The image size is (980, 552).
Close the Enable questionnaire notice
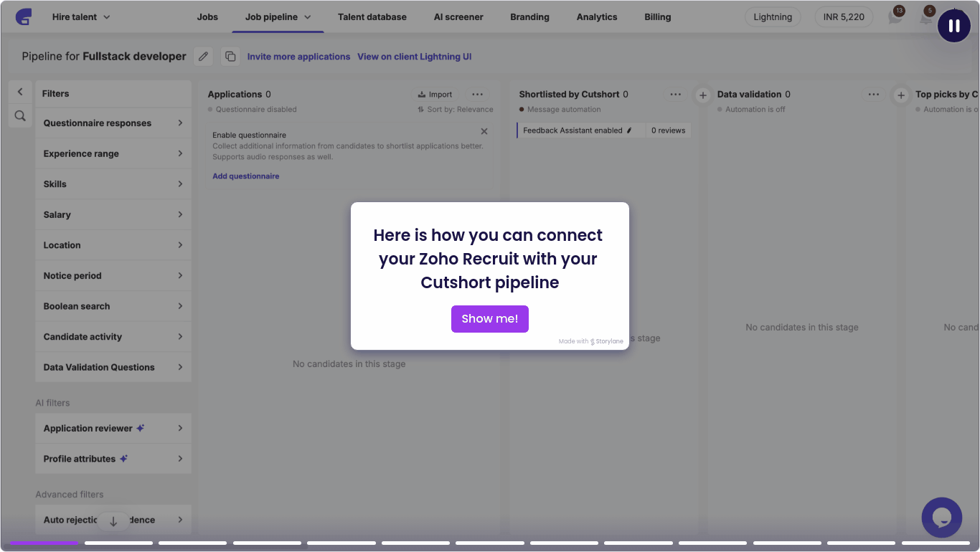click(484, 131)
